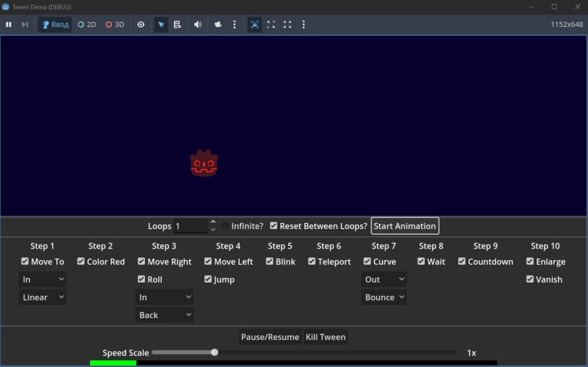Expand the Back transition dropdown

pyautogui.click(x=164, y=315)
